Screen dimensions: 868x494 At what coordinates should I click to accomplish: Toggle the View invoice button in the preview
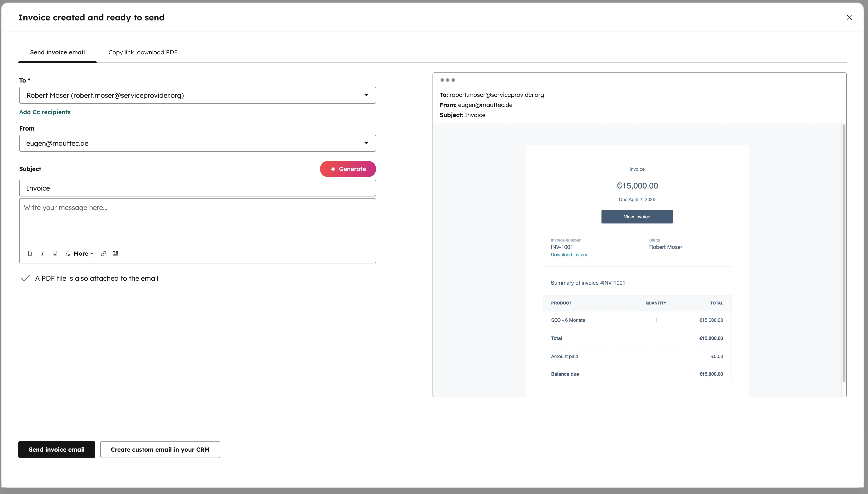(636, 216)
